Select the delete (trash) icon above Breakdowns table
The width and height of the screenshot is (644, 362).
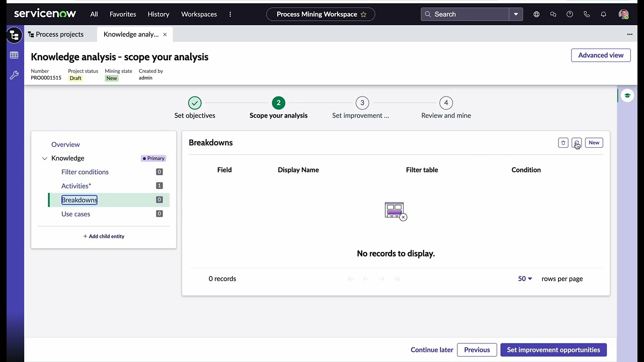pos(563,143)
